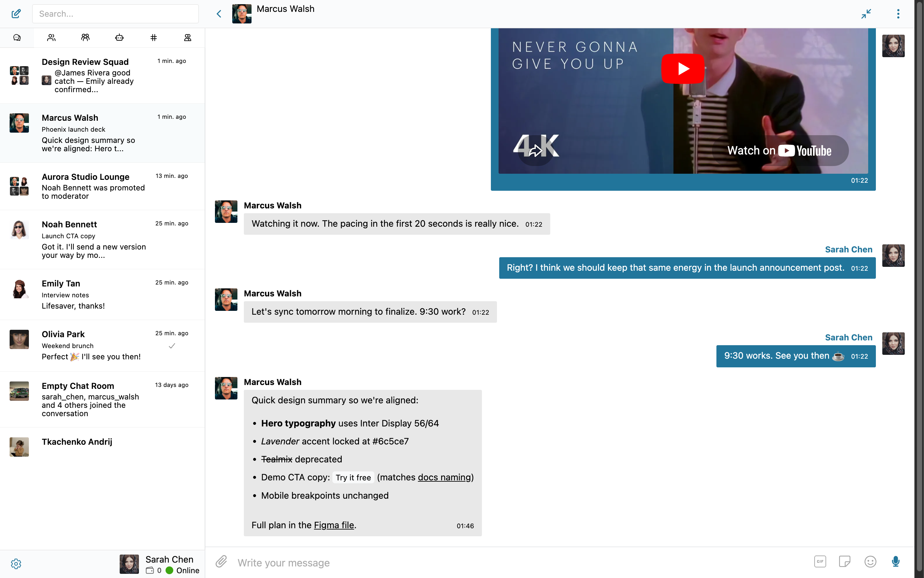Open Tkachenko Andrij conversation
The width and height of the screenshot is (924, 578).
click(102, 446)
